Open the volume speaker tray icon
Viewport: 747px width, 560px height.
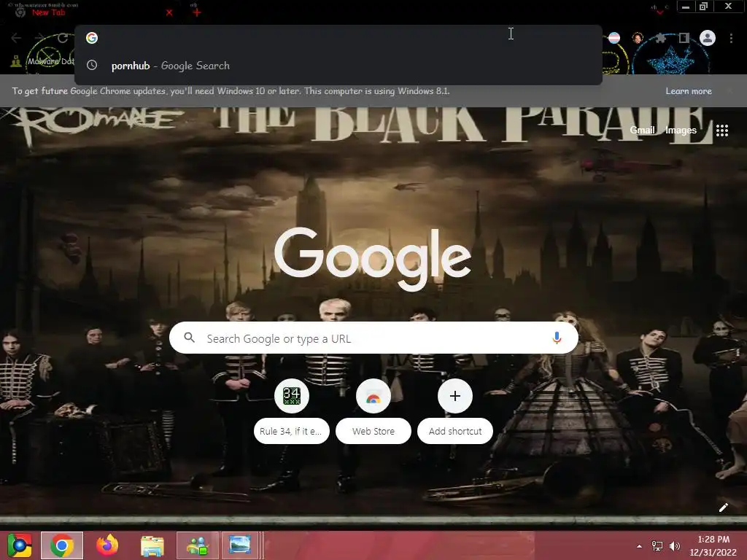[x=675, y=546]
